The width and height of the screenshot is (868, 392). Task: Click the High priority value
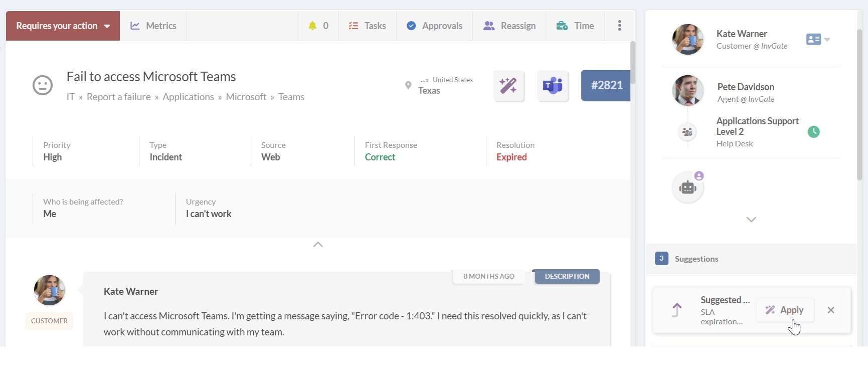[53, 157]
